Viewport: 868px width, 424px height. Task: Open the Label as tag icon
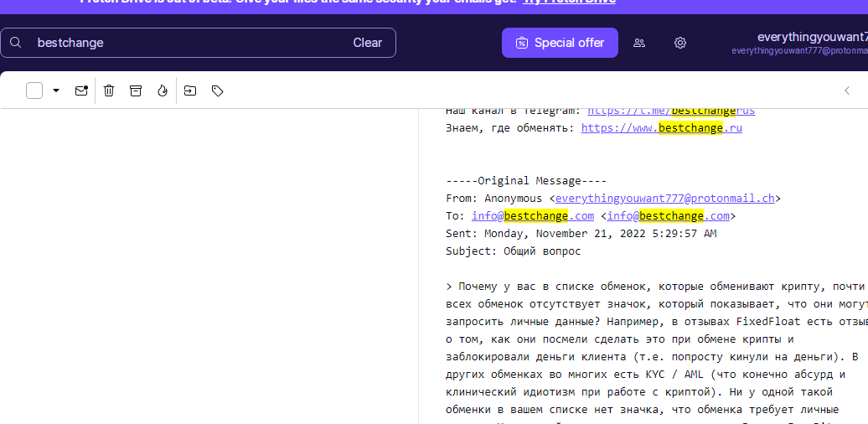point(218,90)
